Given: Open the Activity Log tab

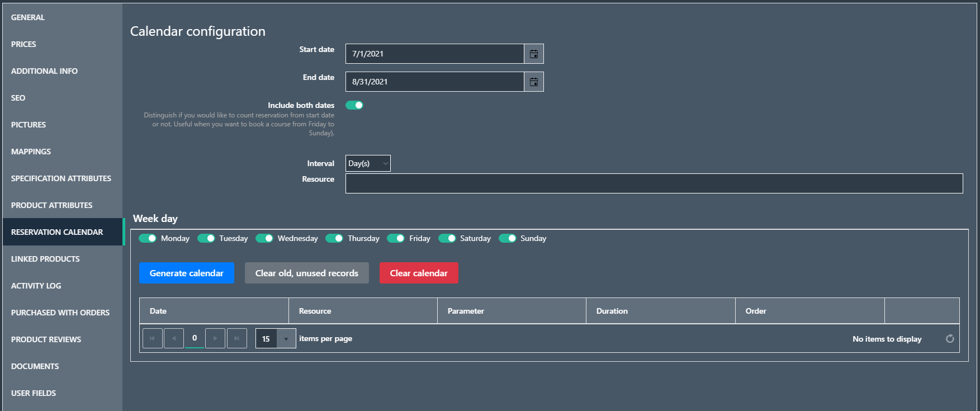Looking at the screenshot, I should pos(63,286).
